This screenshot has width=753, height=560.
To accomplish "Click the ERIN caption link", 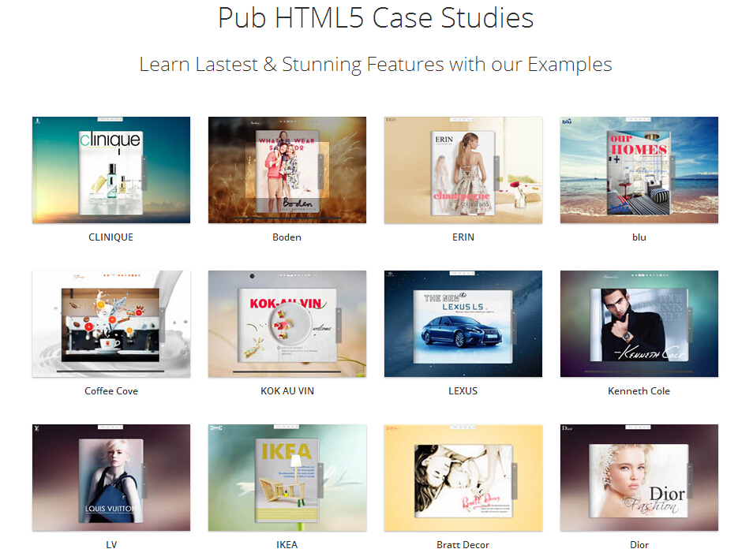I will click(463, 237).
